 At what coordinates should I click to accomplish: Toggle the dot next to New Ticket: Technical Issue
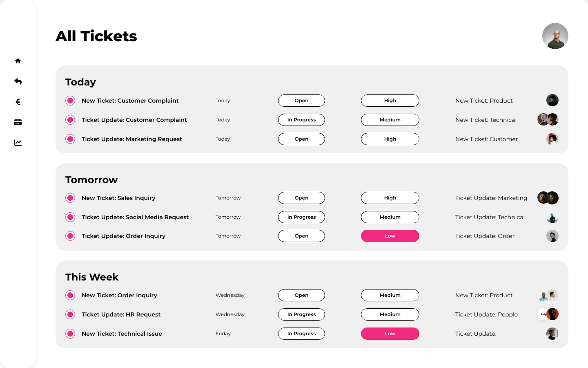(70, 334)
